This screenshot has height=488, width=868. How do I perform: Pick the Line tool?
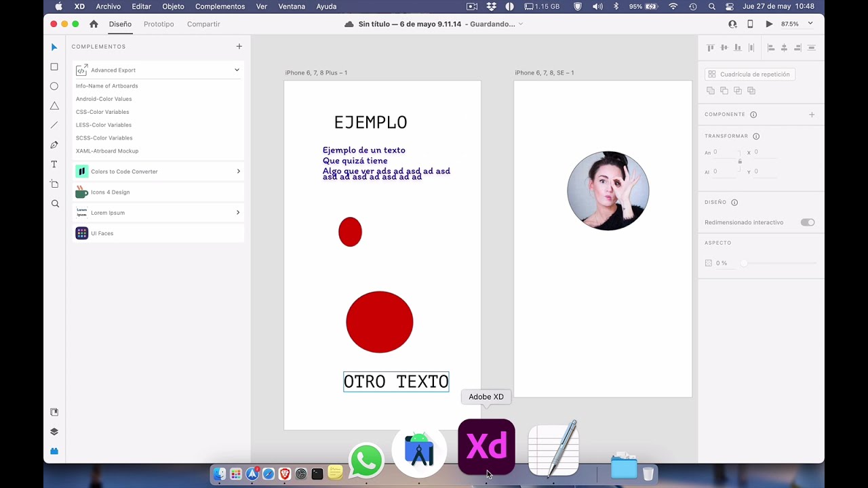54,125
